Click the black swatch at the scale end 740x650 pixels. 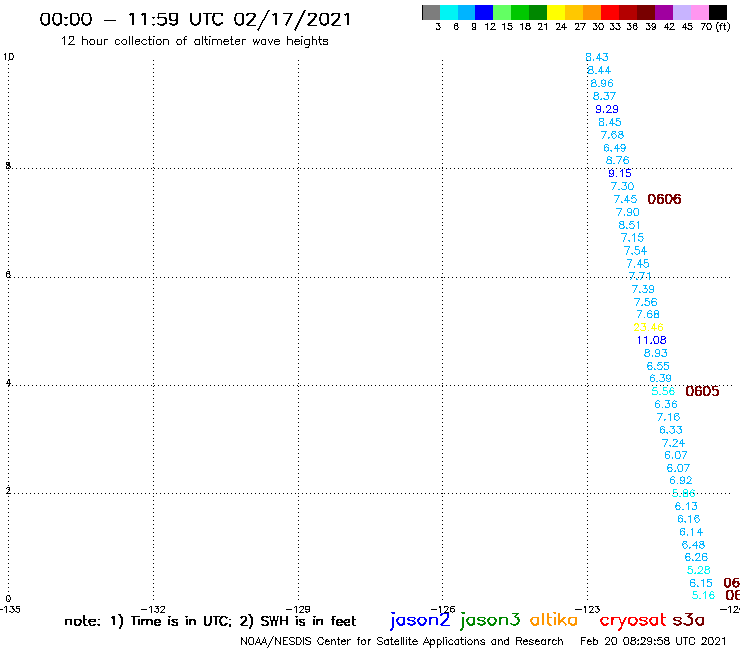tap(718, 12)
